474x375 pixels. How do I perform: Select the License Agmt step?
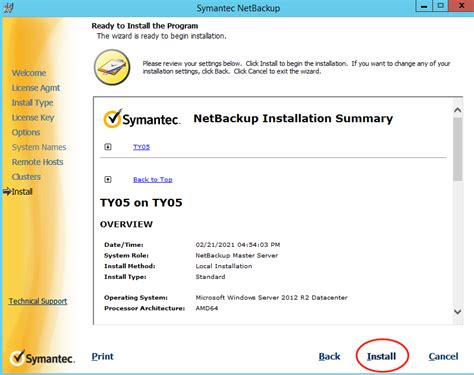36,88
